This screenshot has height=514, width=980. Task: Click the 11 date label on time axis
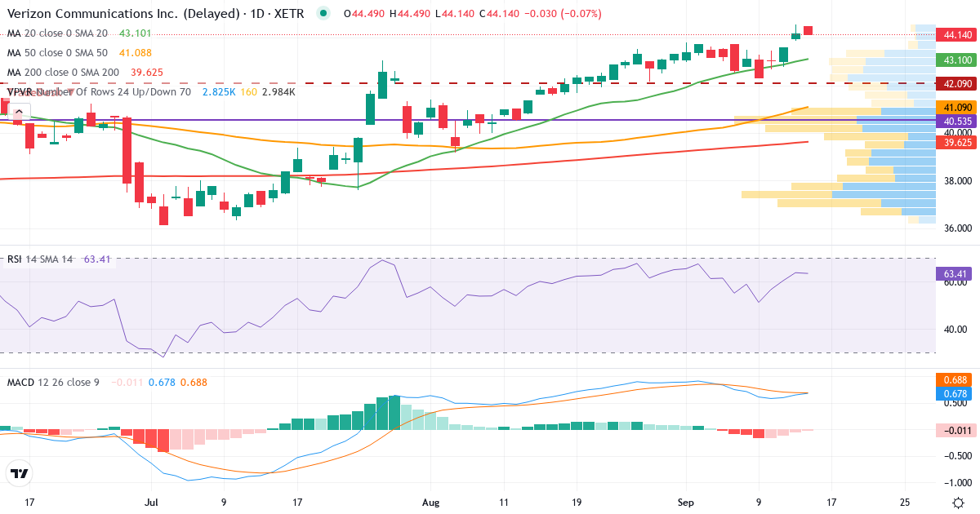[502, 503]
